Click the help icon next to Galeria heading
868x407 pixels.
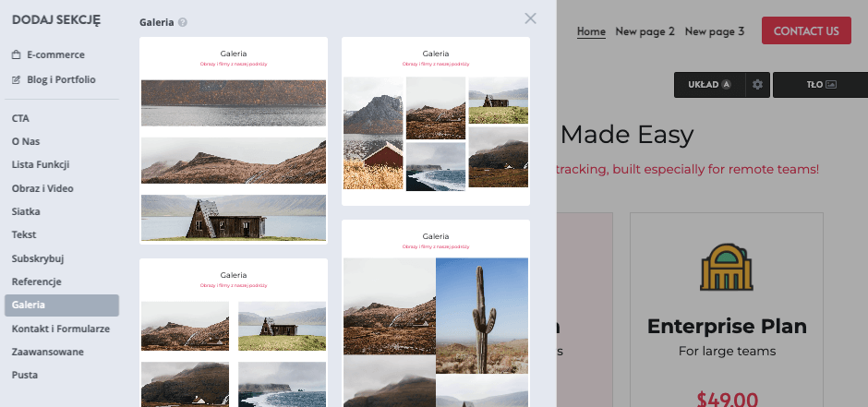click(x=183, y=22)
